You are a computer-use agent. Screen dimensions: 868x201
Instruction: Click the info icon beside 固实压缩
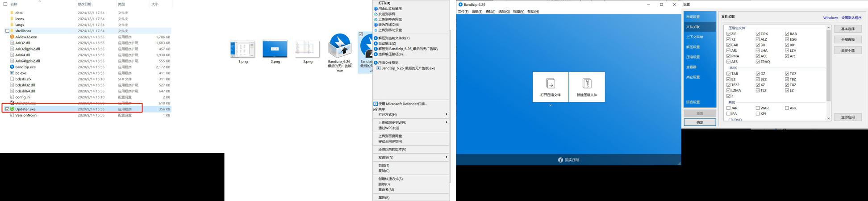click(560, 160)
